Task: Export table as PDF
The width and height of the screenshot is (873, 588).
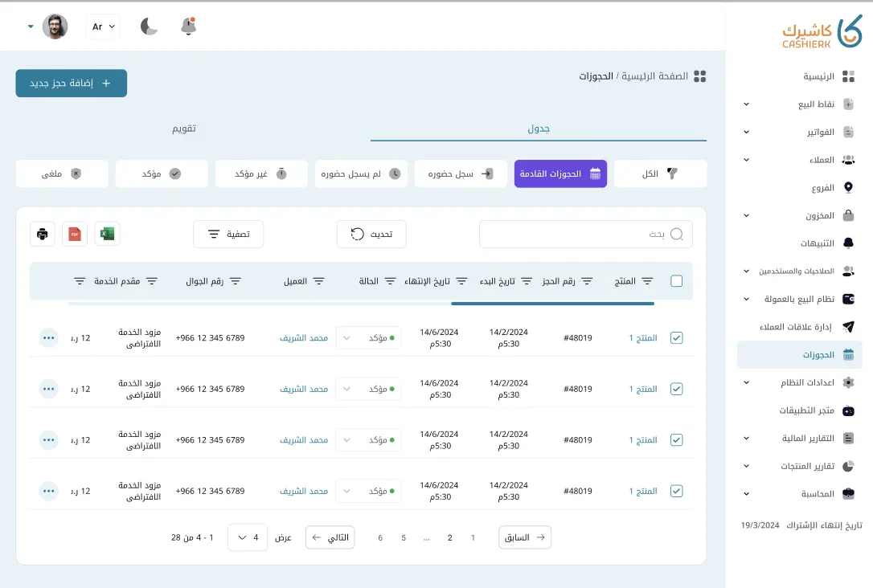Action: tap(75, 234)
